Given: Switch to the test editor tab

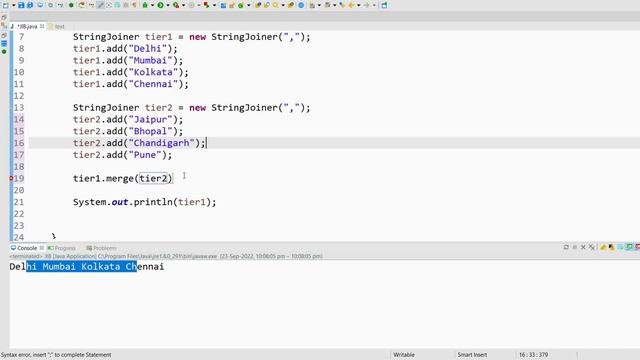Looking at the screenshot, I should pos(56,26).
